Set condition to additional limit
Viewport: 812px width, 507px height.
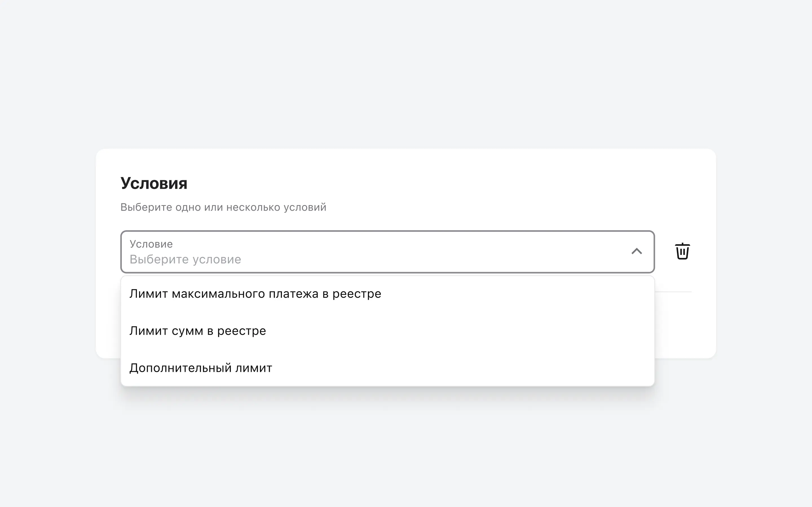201,368
